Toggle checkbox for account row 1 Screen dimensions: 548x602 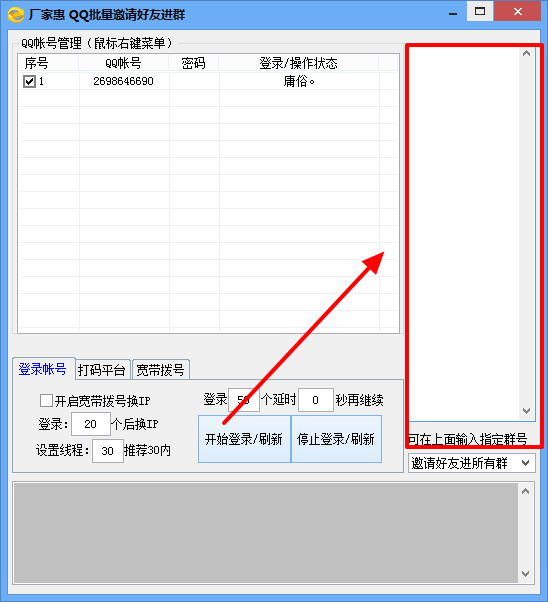click(x=29, y=81)
